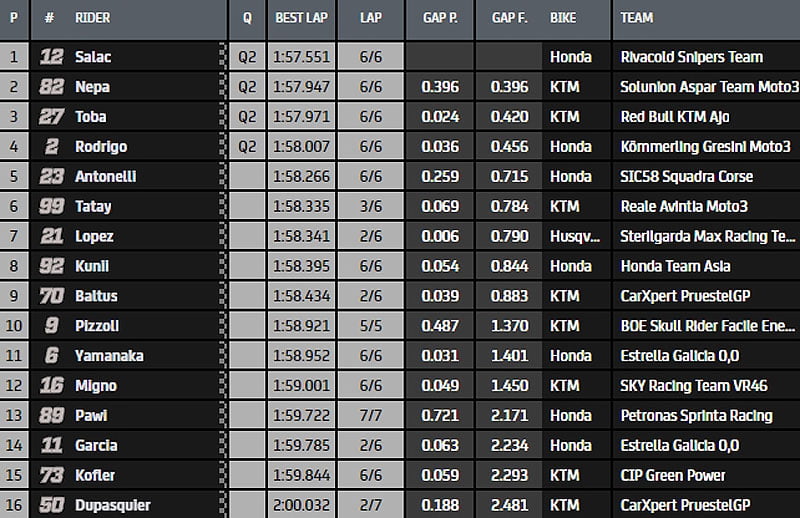Viewport: 800px width, 518px height.
Task: Click rider number 70 badge for Baltus
Action: (50, 296)
